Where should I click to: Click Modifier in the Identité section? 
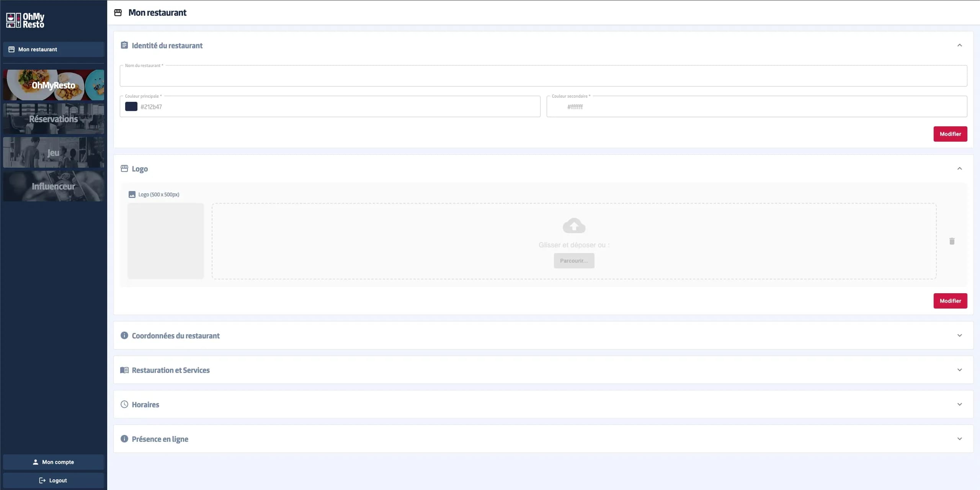coord(950,134)
